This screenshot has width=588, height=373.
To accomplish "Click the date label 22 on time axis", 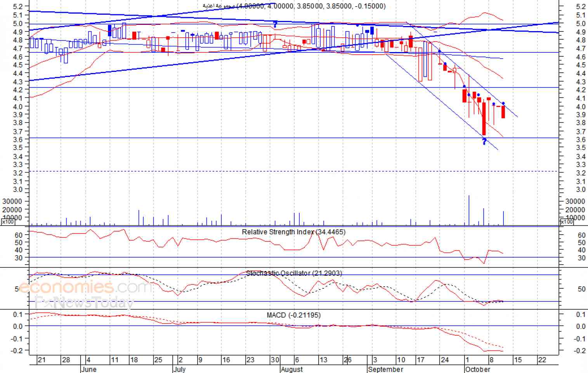I will click(x=542, y=360).
